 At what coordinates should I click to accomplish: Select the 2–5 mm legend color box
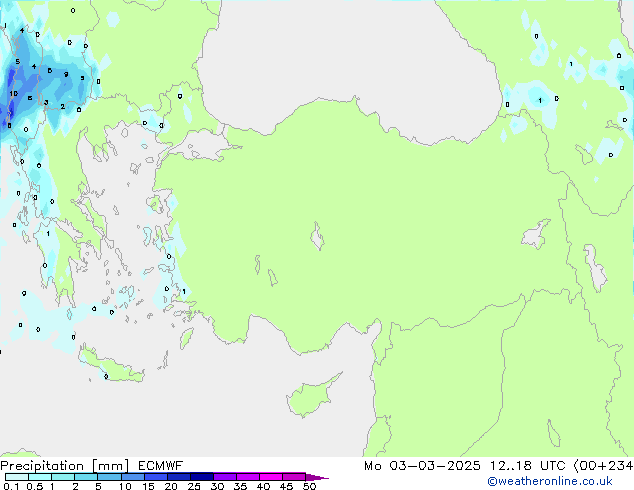[86, 477]
